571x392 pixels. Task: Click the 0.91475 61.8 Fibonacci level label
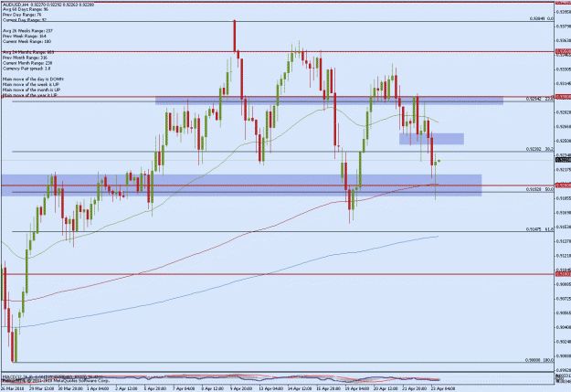tap(540, 229)
